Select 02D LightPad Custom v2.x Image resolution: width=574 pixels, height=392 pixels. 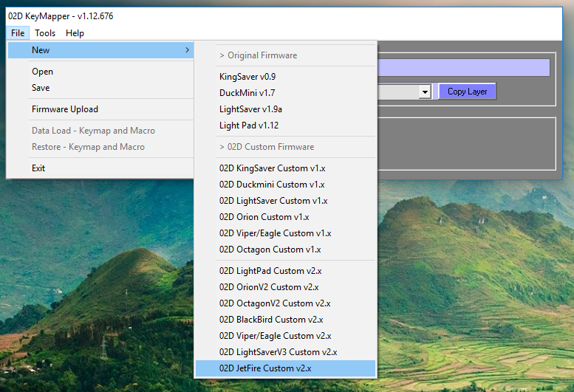pyautogui.click(x=270, y=271)
